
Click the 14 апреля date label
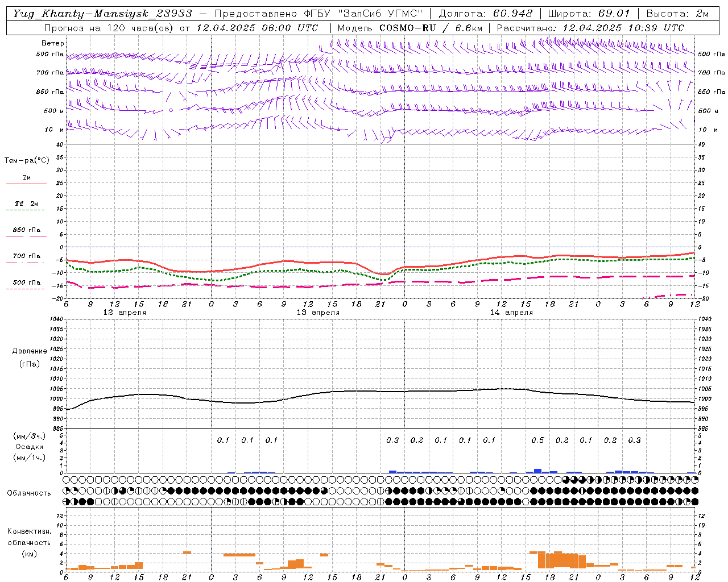tap(511, 313)
